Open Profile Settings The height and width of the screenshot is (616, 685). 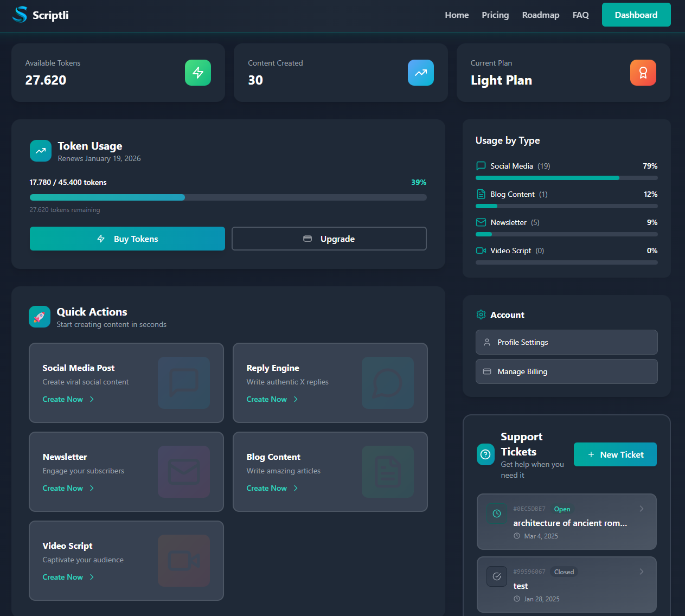coord(567,342)
